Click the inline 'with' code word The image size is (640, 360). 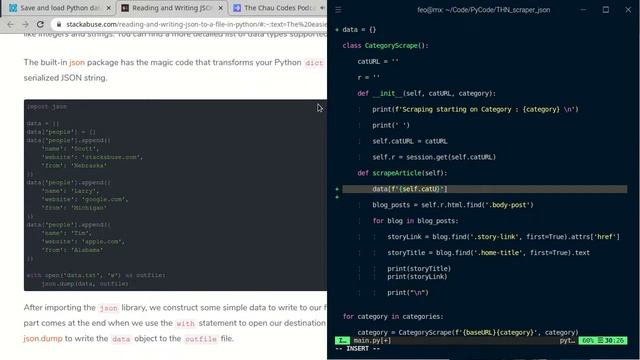[185, 323]
